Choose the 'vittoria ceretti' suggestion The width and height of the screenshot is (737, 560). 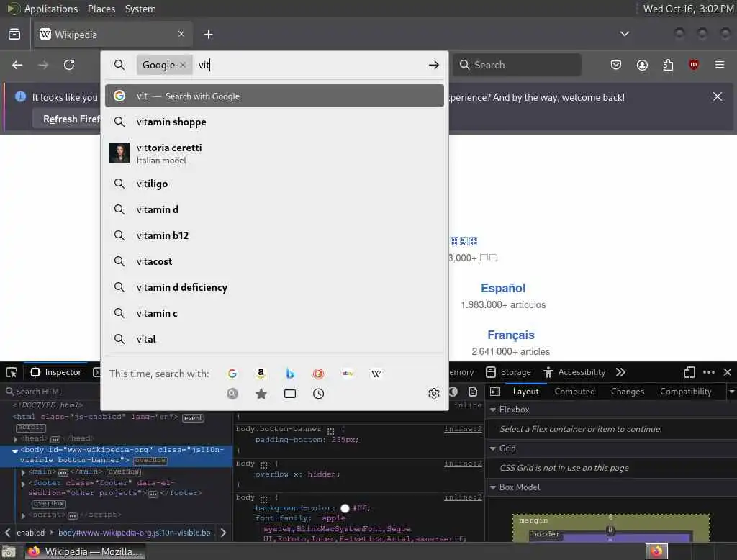[x=274, y=153]
